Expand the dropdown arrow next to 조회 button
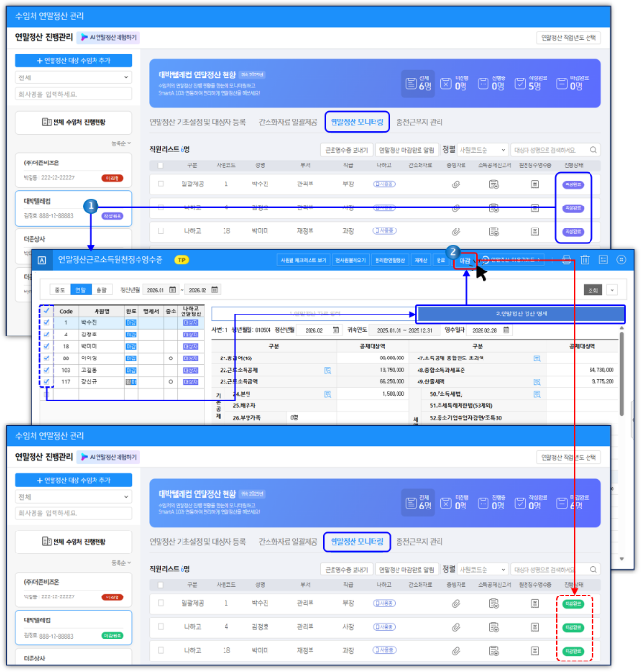Screen dimensions: 644x672 point(612,291)
